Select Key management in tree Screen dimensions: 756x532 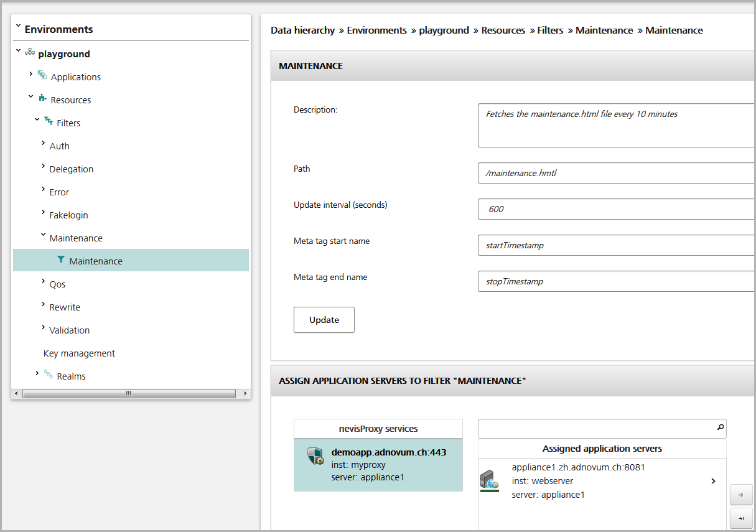[79, 353]
